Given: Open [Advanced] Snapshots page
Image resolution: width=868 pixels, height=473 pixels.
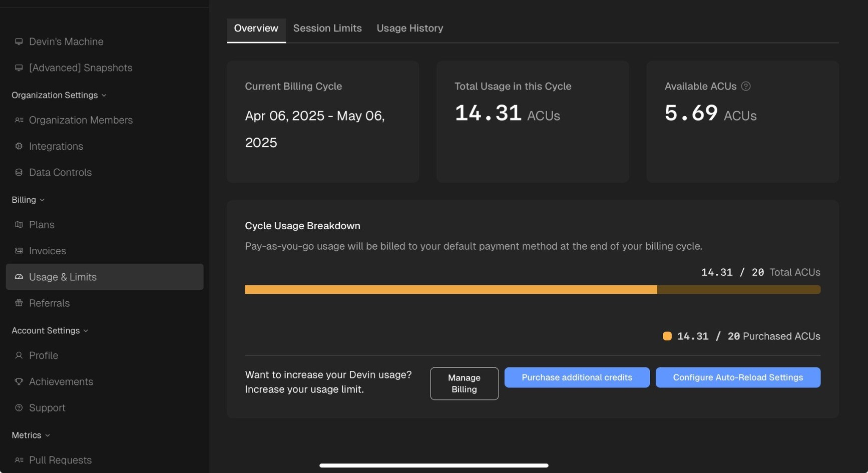Looking at the screenshot, I should 105,68.
